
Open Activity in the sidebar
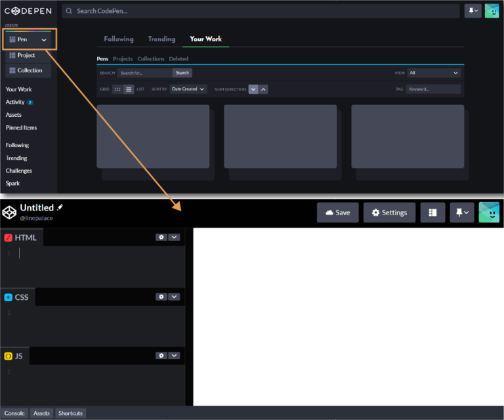[15, 102]
